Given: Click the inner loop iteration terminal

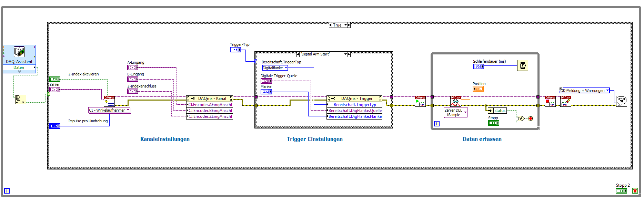Looking at the screenshot, I should (437, 124).
